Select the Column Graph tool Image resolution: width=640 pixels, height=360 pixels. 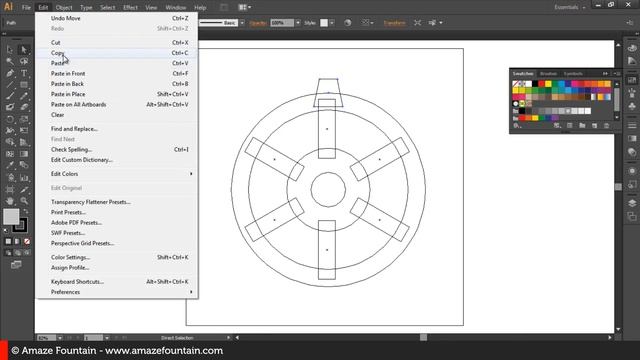pyautogui.click(x=24, y=178)
